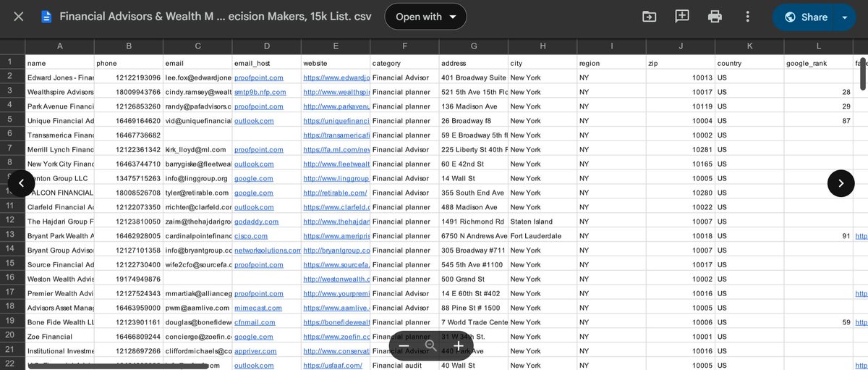
Task: Open the http://retirable.com/ website link
Action: coord(335,193)
